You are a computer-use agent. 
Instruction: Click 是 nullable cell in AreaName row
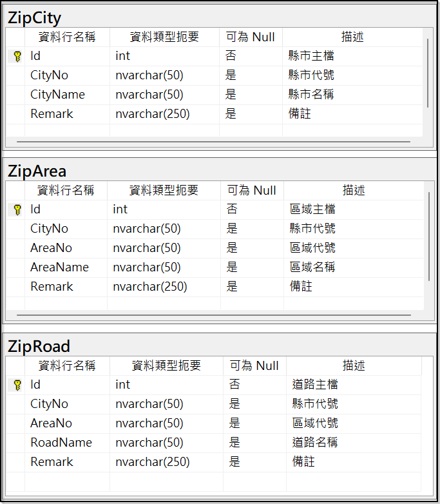[253, 267]
